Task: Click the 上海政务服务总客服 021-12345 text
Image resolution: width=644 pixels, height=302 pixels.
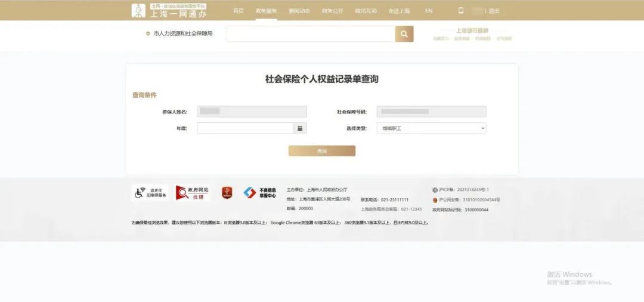Action: click(391, 209)
